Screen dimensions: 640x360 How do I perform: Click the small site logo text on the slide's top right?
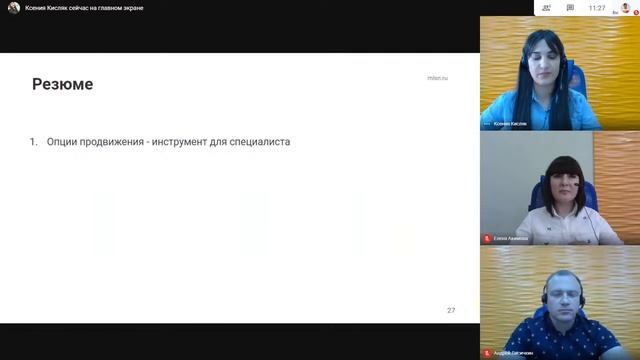click(x=438, y=78)
